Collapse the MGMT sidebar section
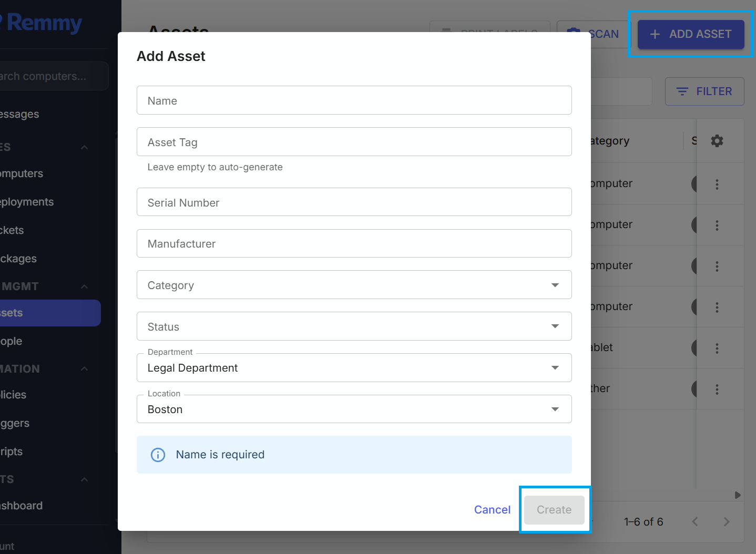 click(x=84, y=286)
